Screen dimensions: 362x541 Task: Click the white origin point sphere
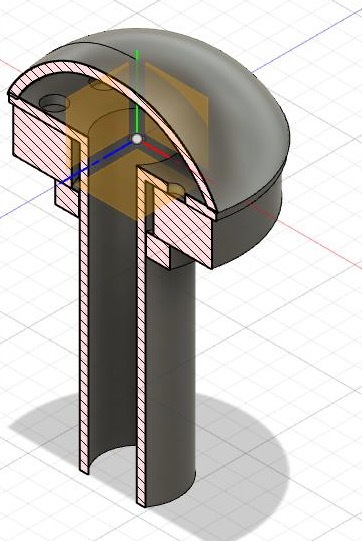[x=137, y=139]
